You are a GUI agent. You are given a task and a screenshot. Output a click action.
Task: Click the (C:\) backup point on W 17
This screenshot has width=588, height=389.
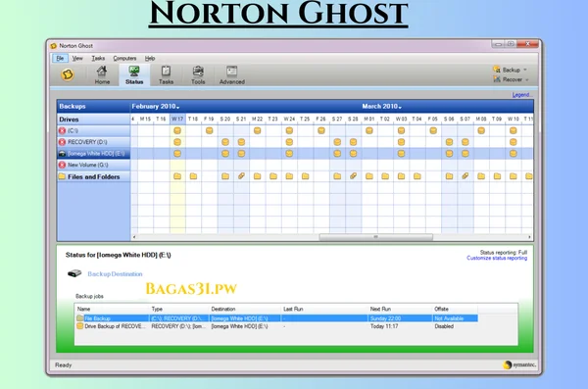tap(177, 130)
